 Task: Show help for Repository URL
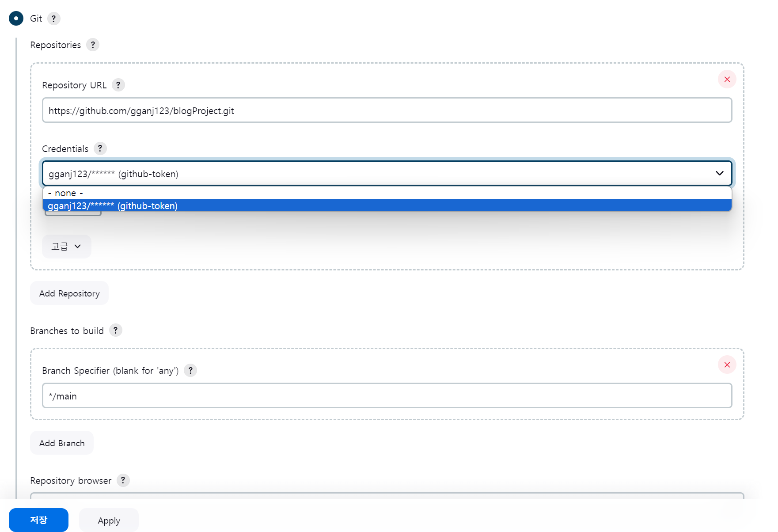[x=118, y=85]
